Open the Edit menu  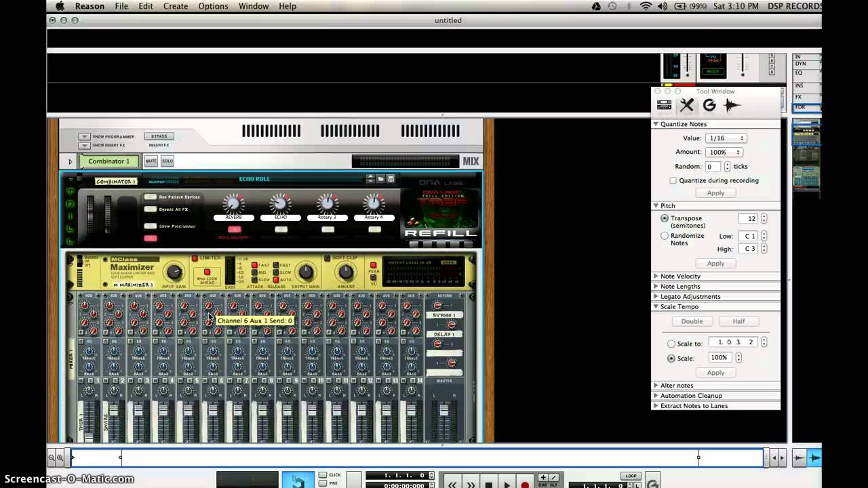(x=146, y=6)
